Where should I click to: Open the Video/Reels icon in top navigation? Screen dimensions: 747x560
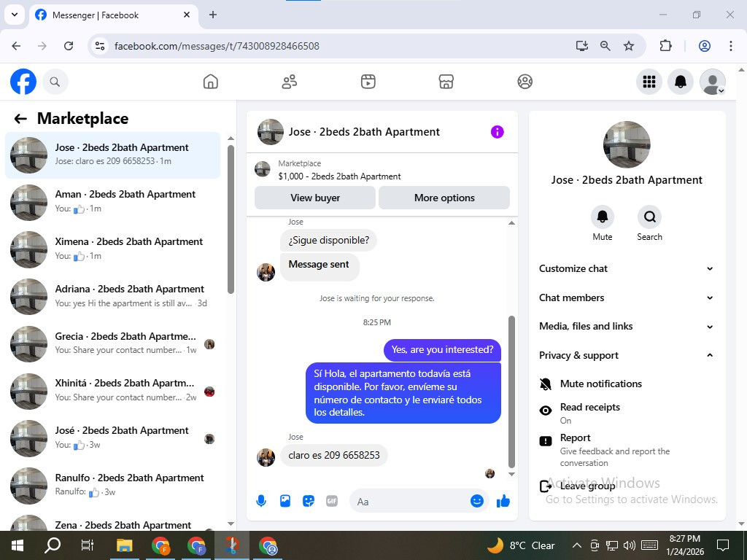click(x=368, y=82)
